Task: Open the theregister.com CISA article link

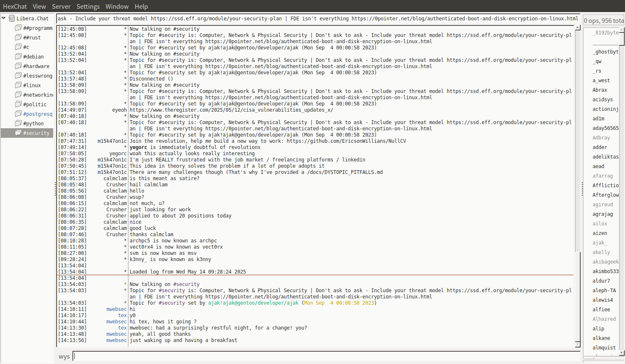Action: pos(231,110)
